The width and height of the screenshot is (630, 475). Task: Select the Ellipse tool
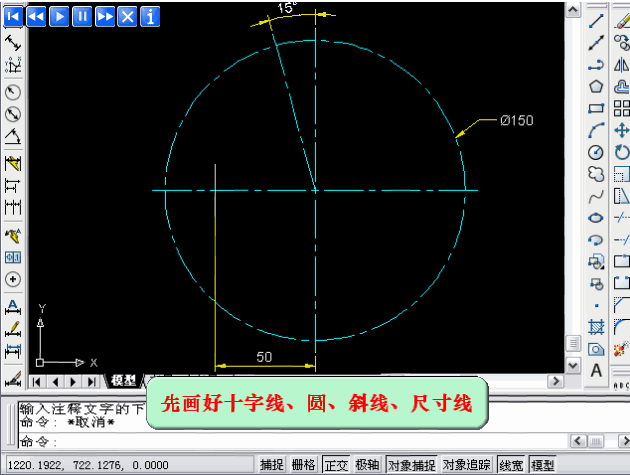[x=596, y=218]
